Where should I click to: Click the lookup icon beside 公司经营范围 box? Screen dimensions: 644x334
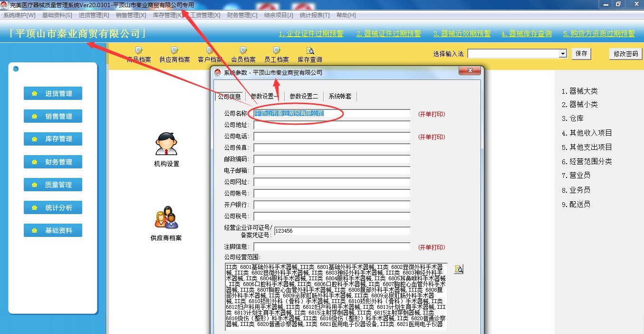click(x=459, y=269)
